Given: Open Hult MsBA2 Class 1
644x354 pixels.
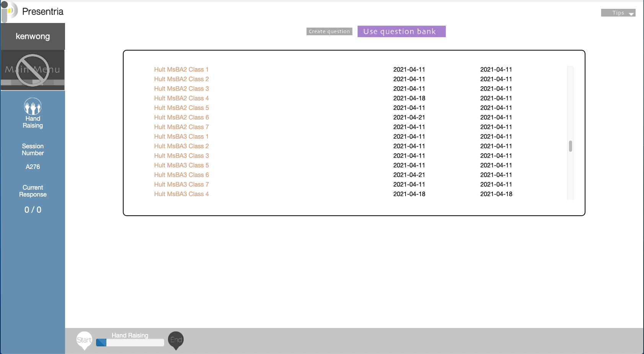Looking at the screenshot, I should 181,69.
